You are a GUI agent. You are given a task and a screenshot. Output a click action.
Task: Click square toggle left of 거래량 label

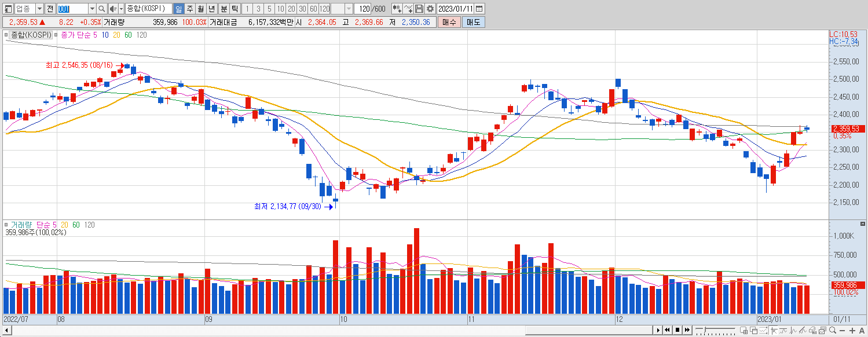(6, 225)
